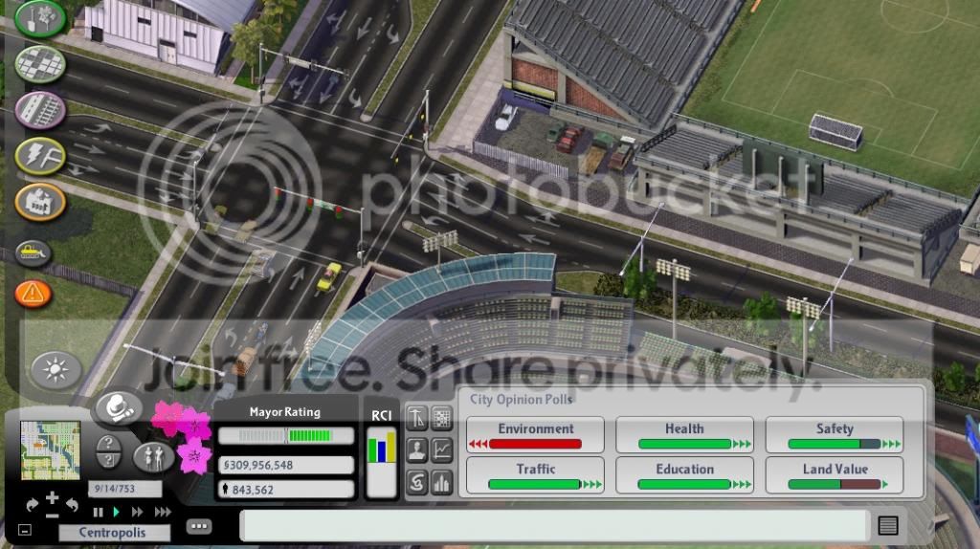Switch to Mayor mode top hat icon
Image resolution: width=980 pixels, height=549 pixels.
[x=119, y=407]
